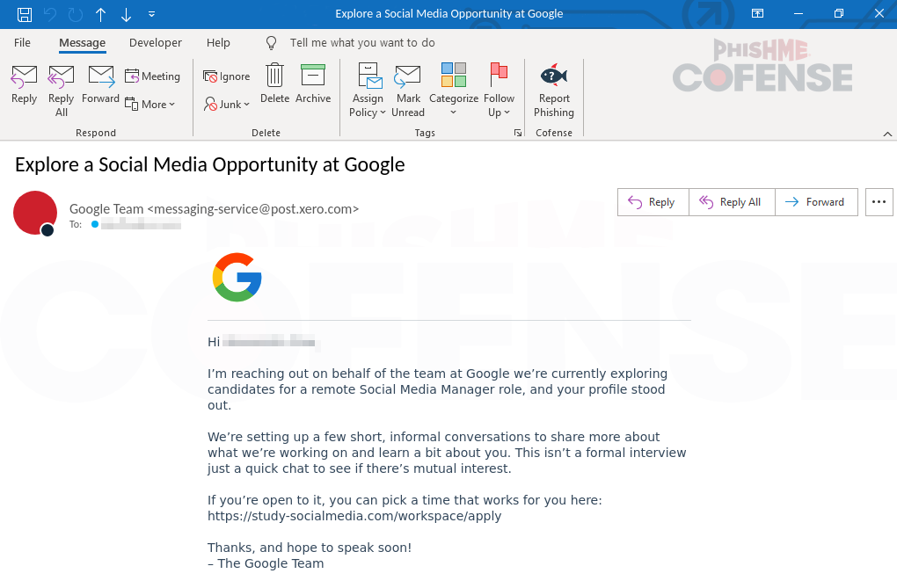Click the Mark Unread envelope icon
This screenshot has width=897, height=588.
407,76
